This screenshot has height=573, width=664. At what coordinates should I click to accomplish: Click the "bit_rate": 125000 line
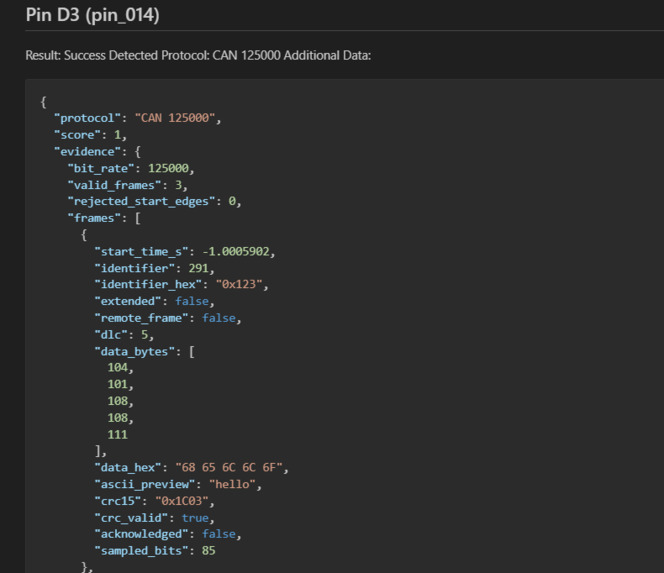click(131, 169)
